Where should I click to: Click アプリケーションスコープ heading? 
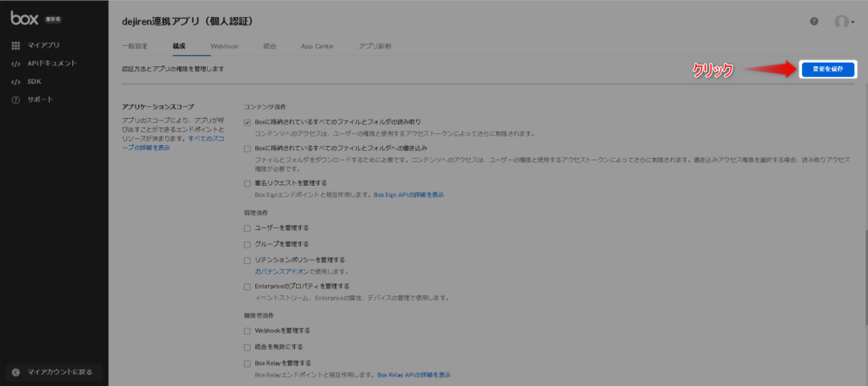158,106
